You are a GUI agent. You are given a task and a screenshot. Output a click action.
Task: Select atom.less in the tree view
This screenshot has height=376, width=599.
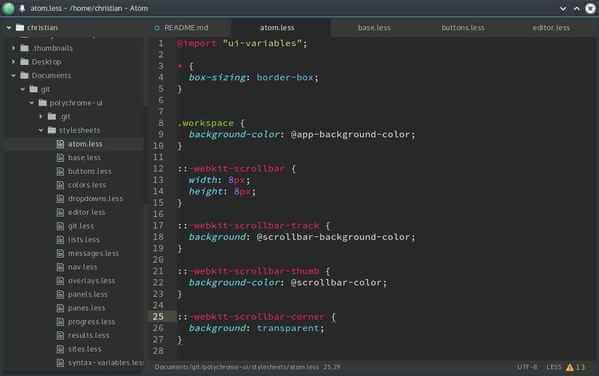[x=85, y=144]
